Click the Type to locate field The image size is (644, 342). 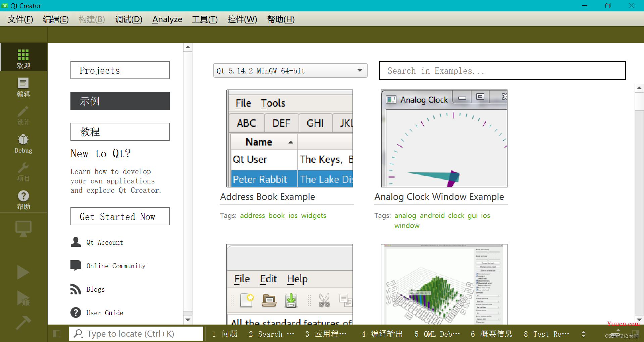(136, 334)
